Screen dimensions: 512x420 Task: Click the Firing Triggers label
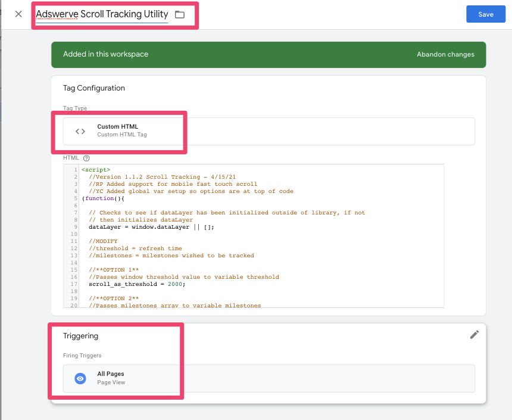(82, 355)
